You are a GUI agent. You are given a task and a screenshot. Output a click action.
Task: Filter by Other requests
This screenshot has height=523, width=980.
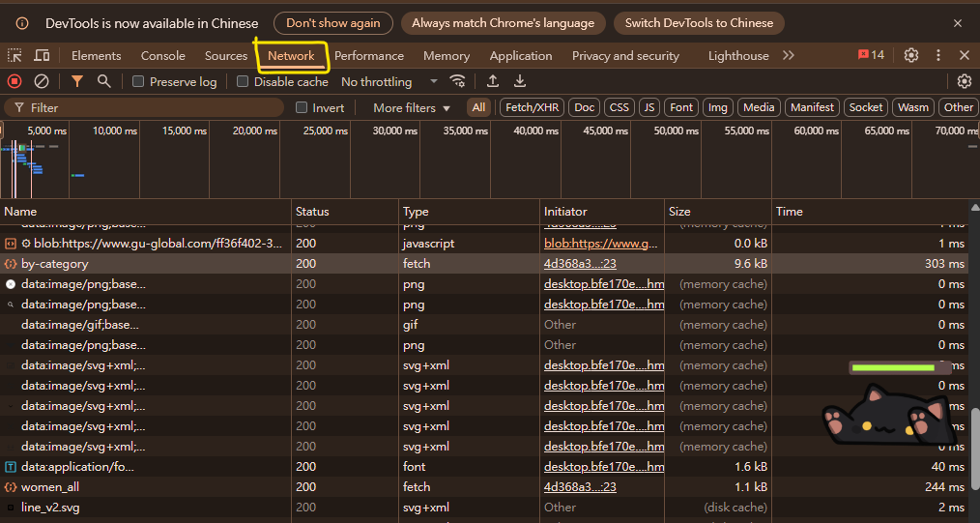tap(958, 107)
